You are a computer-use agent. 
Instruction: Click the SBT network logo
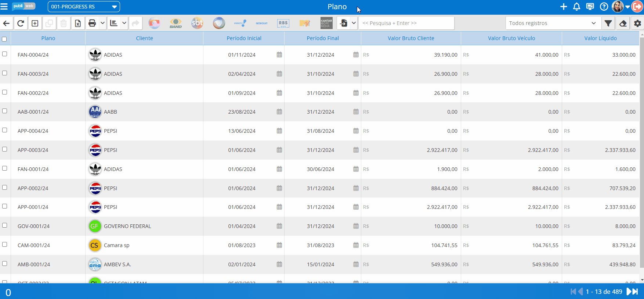[197, 23]
